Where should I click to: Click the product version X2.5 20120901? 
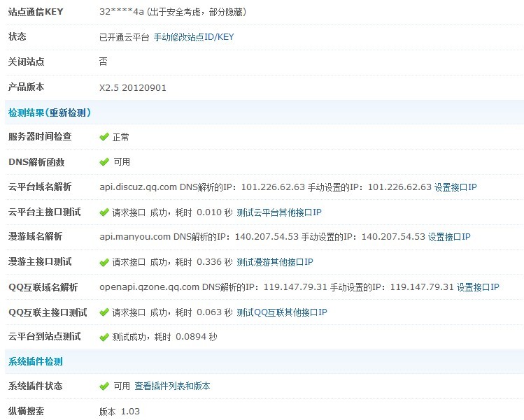click(x=133, y=88)
